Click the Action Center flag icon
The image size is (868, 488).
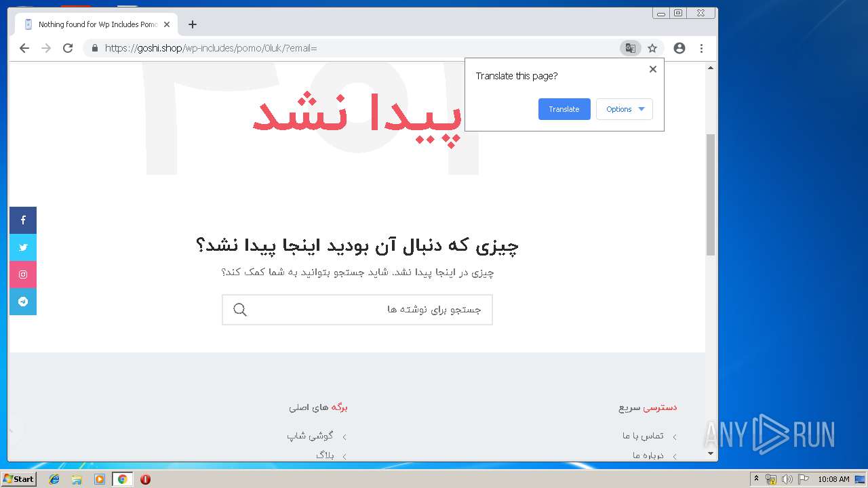[804, 479]
